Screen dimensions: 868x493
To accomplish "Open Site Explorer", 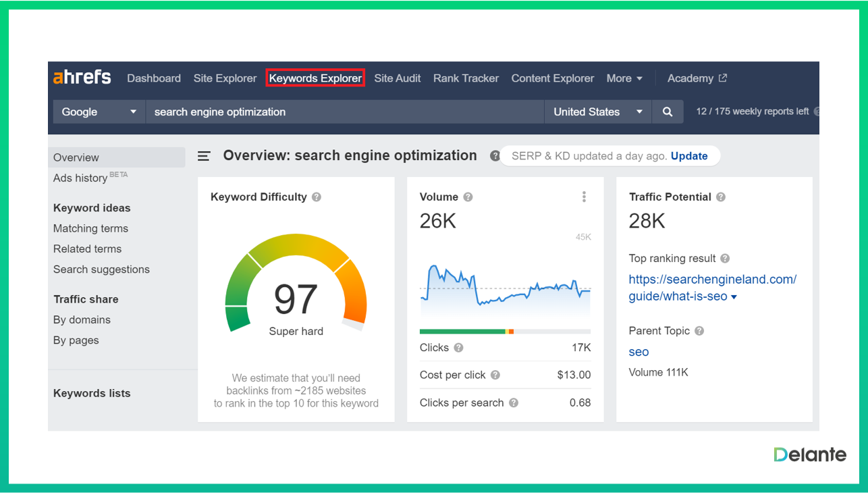I will (x=225, y=78).
